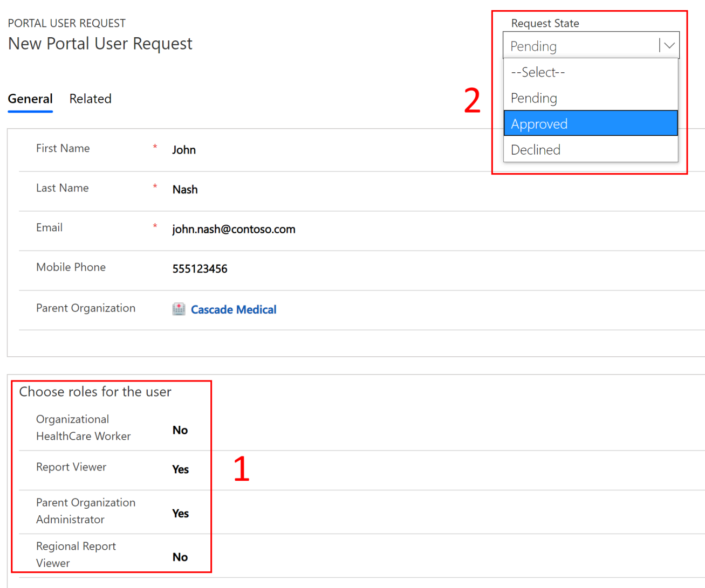The height and width of the screenshot is (588, 705).
Task: Choose Approved in Request State list
Action: tap(591, 123)
